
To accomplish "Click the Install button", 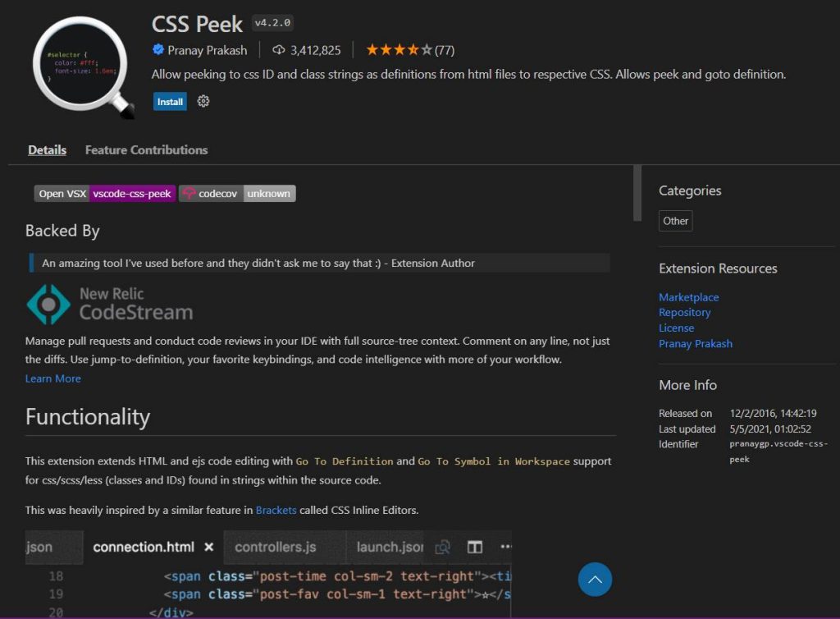I will coord(169,102).
